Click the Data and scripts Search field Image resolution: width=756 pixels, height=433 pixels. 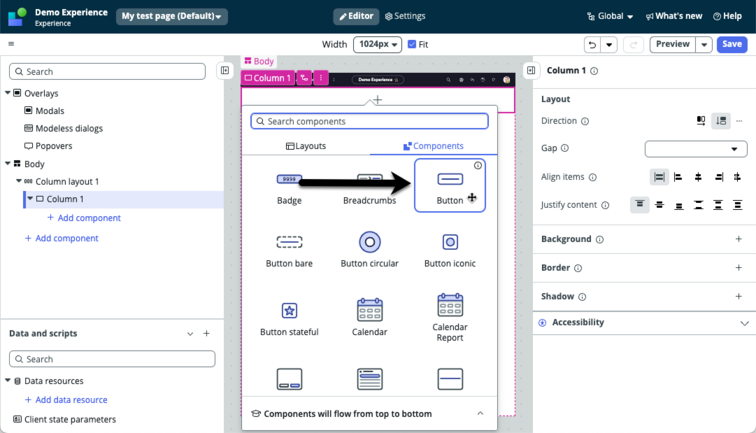(112, 359)
